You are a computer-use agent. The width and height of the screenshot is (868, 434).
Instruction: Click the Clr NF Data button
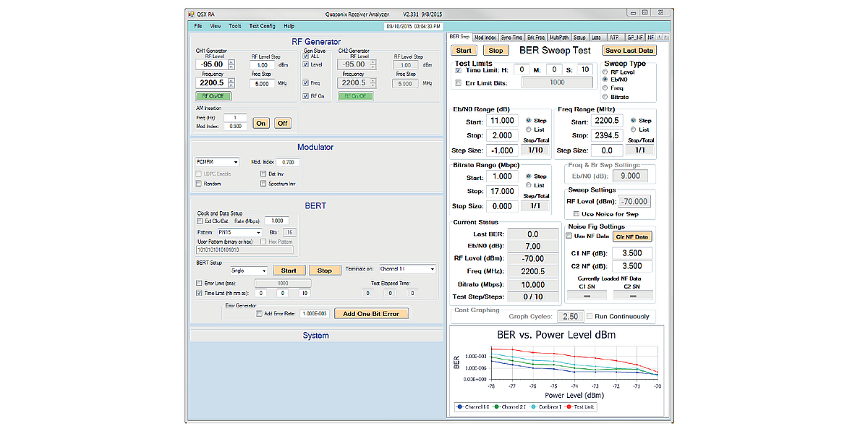tap(632, 236)
